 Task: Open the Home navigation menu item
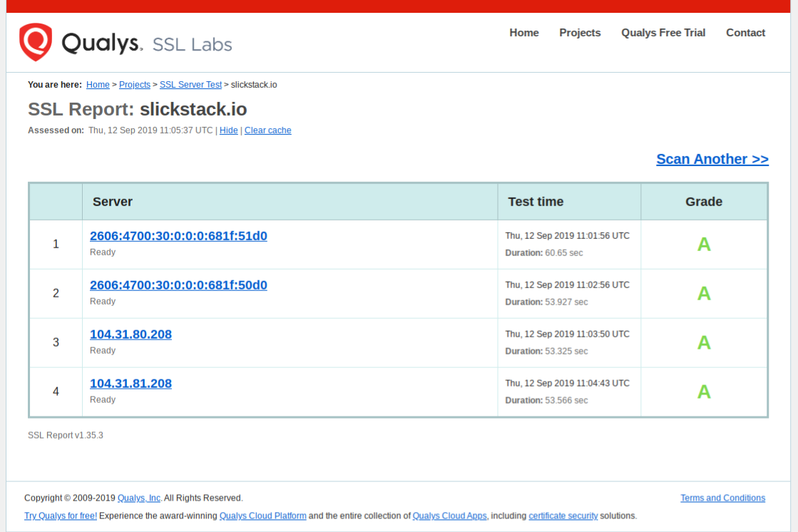[x=523, y=33]
